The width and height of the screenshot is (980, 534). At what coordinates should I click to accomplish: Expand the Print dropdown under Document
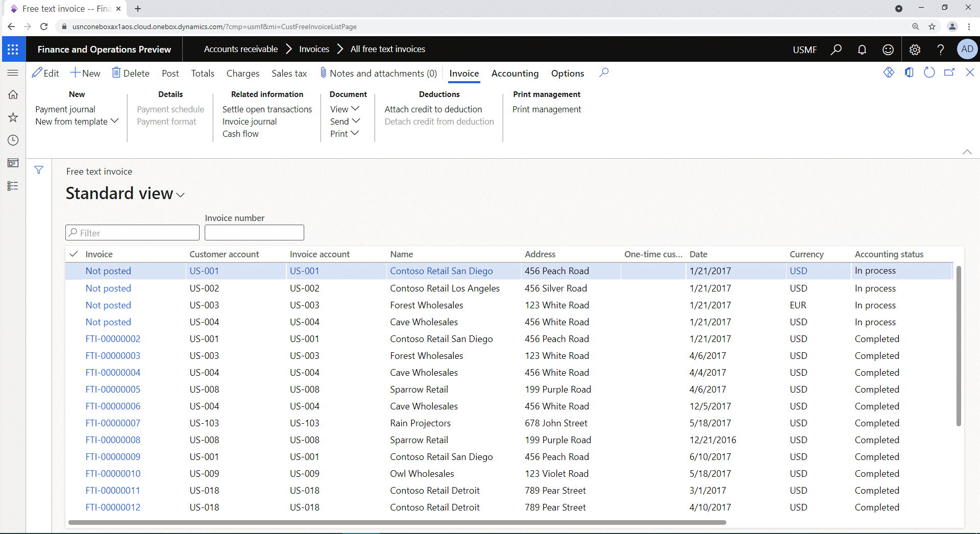coord(345,133)
